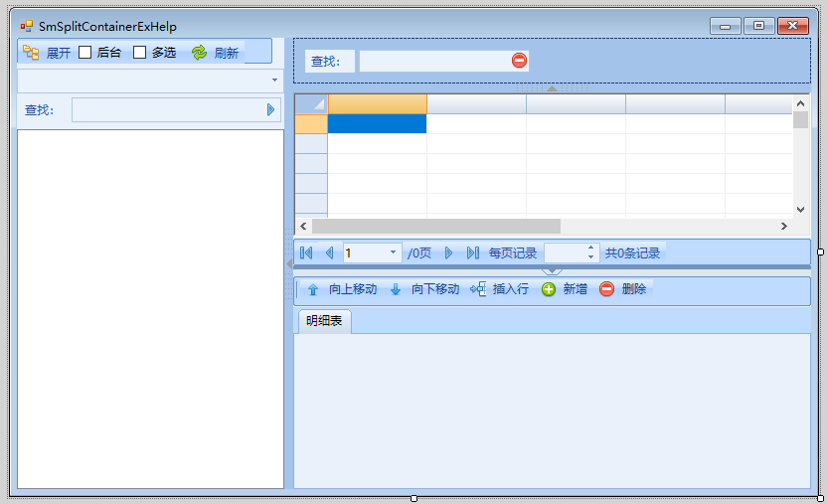Click the highlighted orange column header
This screenshot has height=504, width=828.
pos(377,104)
